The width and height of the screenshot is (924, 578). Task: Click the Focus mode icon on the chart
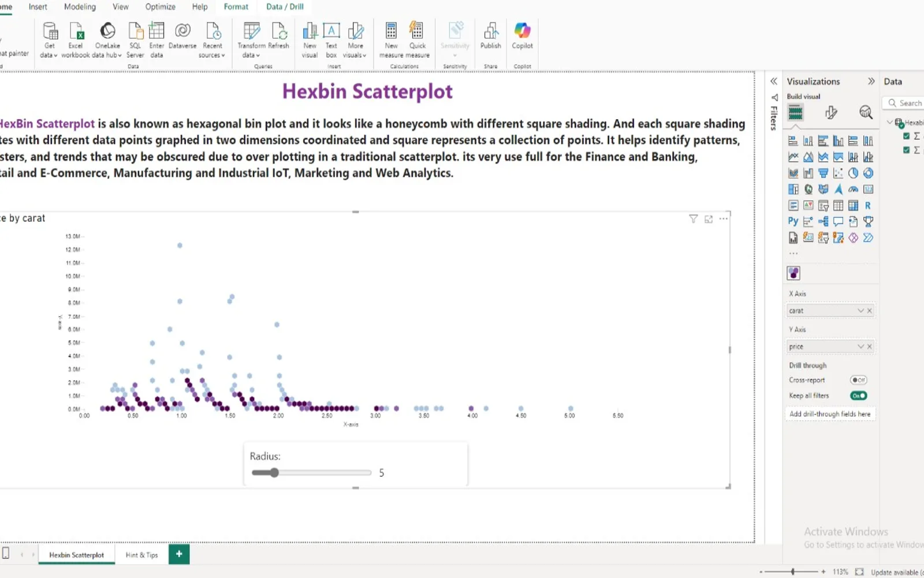709,218
